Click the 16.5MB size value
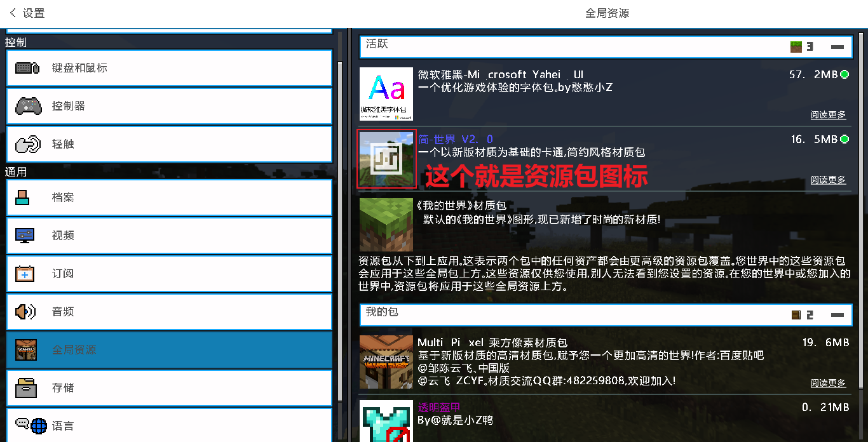The height and width of the screenshot is (442, 868). [814, 139]
